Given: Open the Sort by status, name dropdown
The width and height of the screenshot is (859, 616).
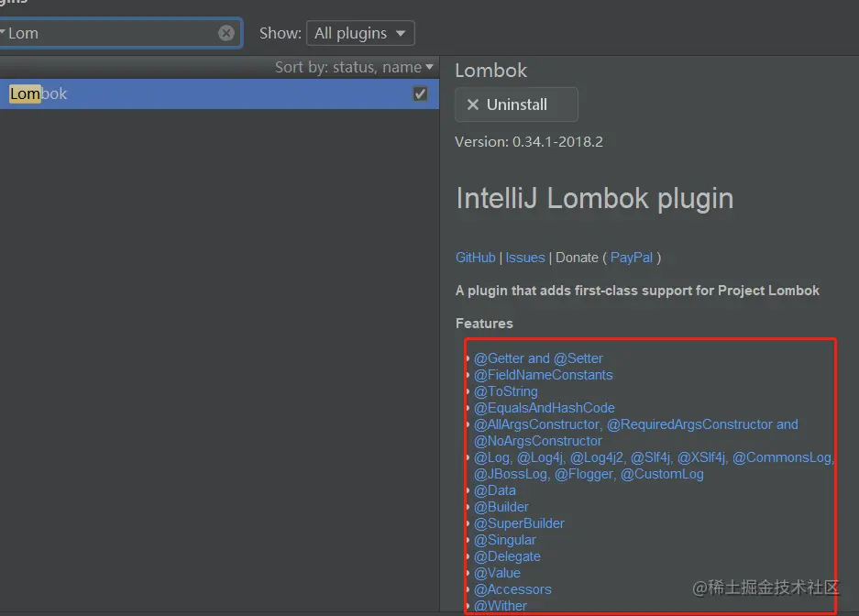Looking at the screenshot, I should pos(354,67).
